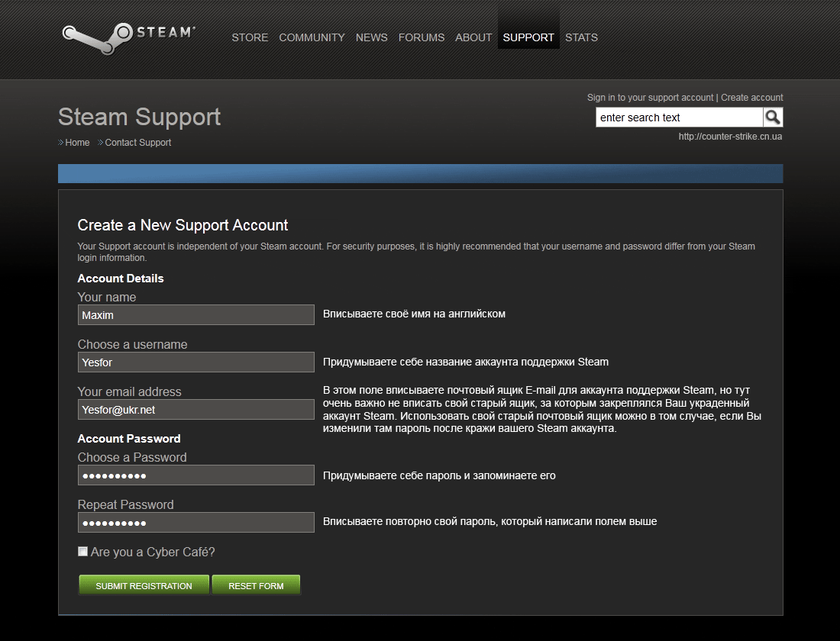Open the ABOUT page
This screenshot has height=641, width=840.
point(473,37)
